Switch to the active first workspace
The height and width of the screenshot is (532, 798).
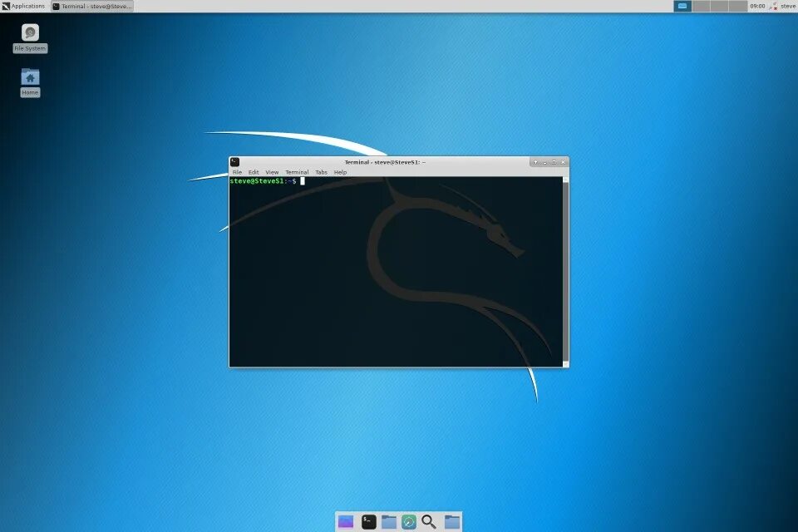[x=682, y=6]
